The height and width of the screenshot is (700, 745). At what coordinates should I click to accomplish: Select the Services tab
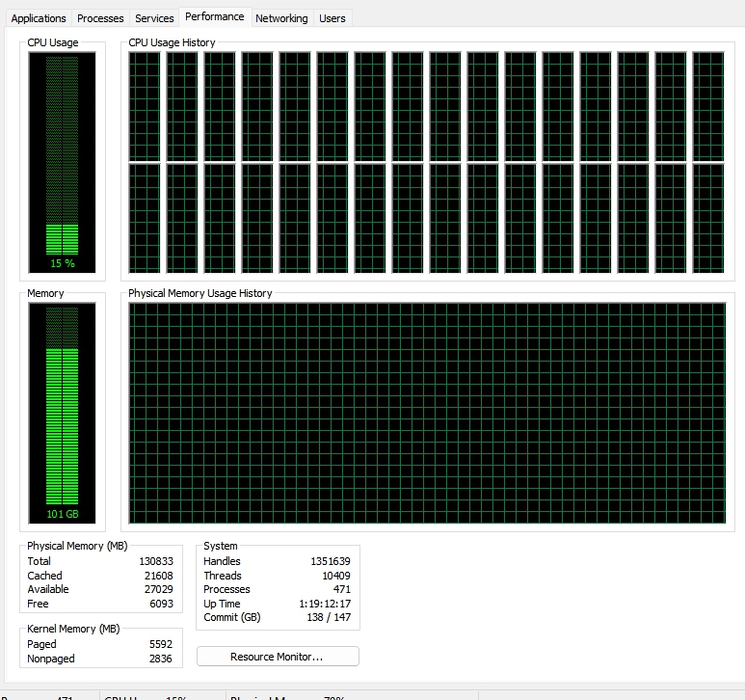(154, 18)
